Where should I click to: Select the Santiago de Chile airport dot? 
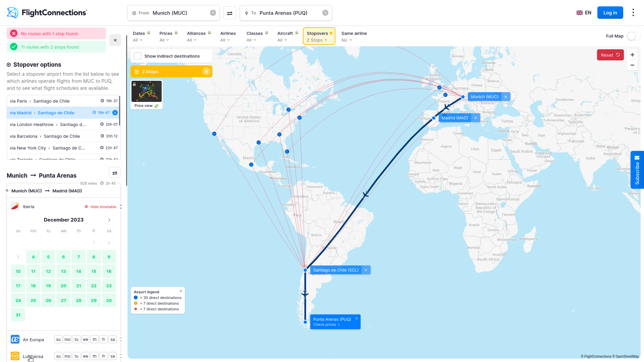(x=305, y=270)
